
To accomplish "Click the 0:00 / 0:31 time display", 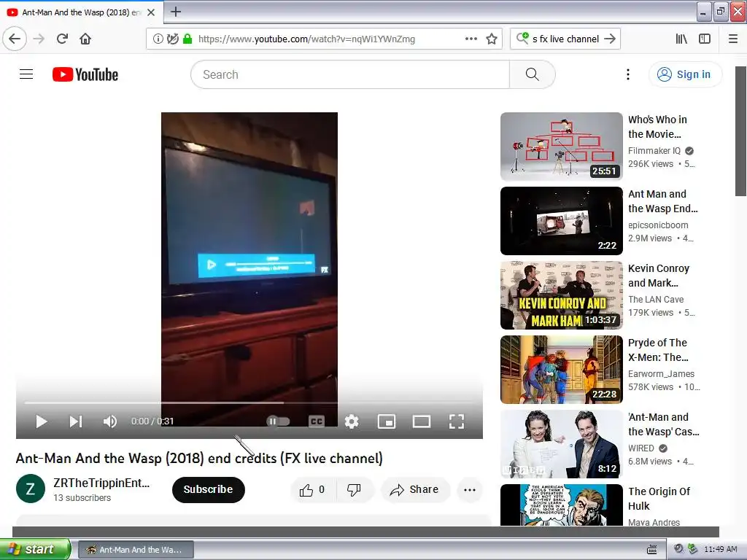I will [152, 421].
